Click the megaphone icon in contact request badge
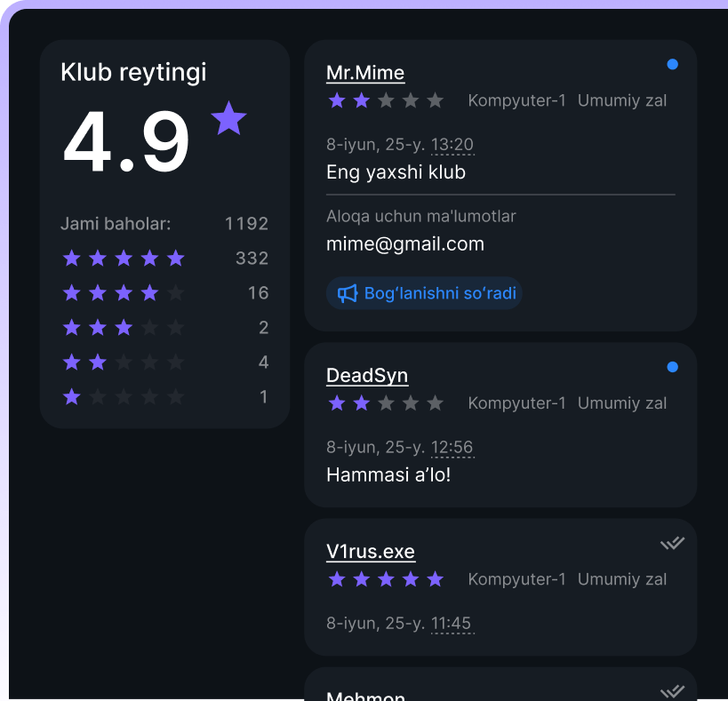 (348, 293)
